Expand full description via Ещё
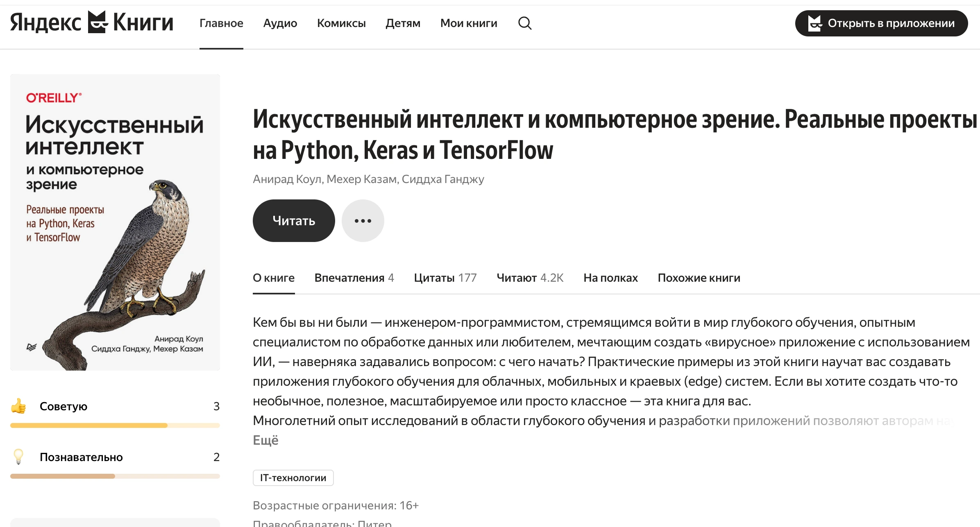Screen dimensions: 980x527 265,440
